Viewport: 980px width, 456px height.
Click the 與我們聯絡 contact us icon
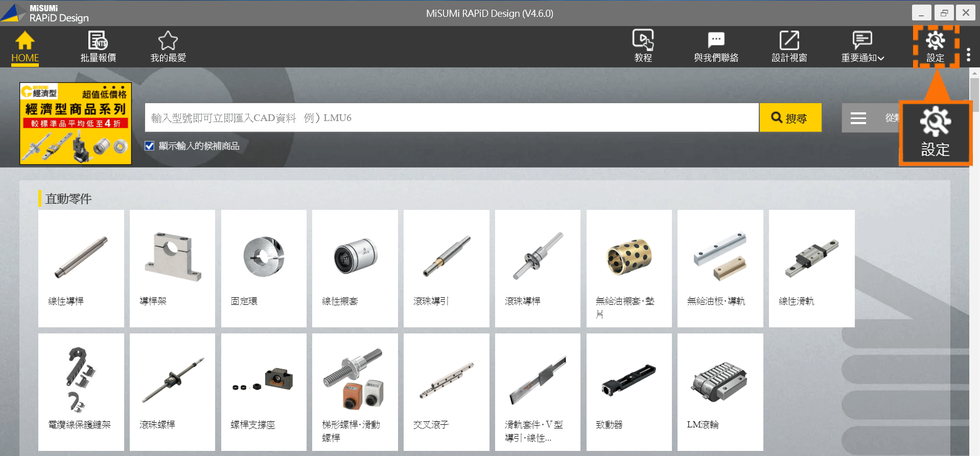coord(716,41)
